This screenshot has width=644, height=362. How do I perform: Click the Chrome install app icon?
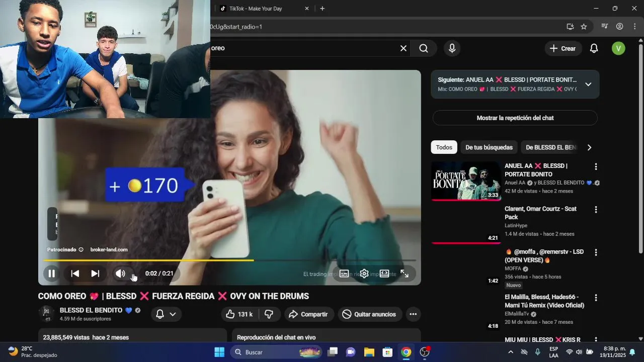(x=570, y=27)
